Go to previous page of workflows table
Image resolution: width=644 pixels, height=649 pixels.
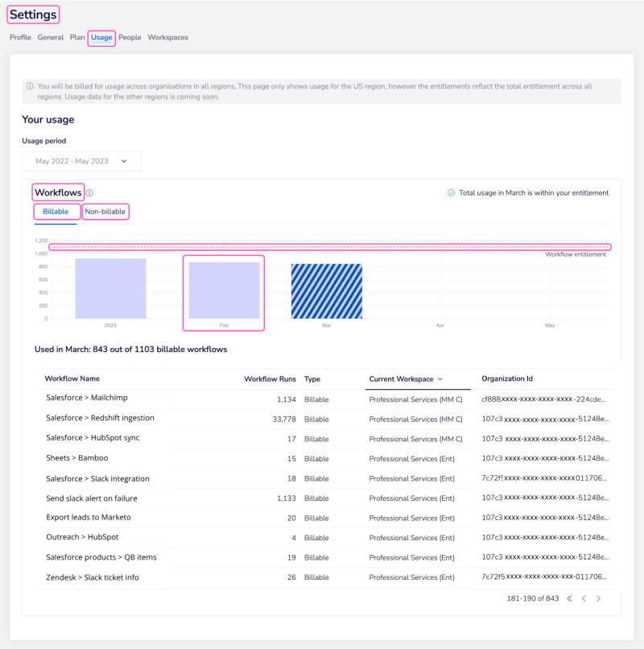584,598
